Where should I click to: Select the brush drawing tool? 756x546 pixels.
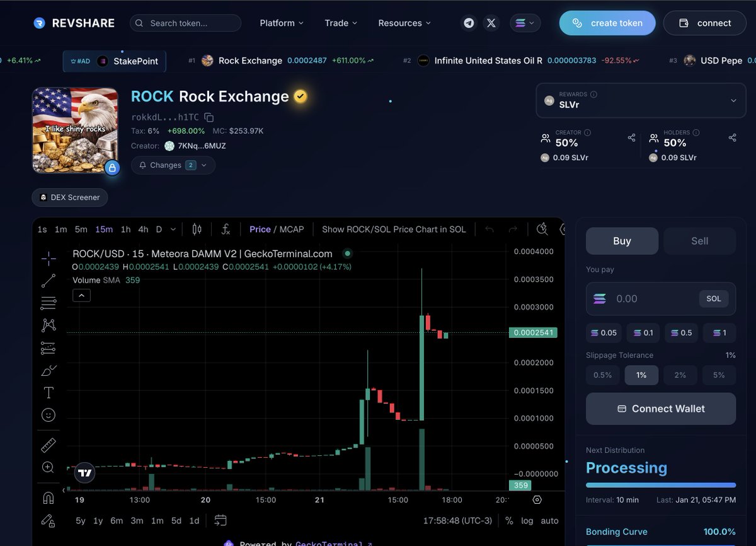click(49, 370)
